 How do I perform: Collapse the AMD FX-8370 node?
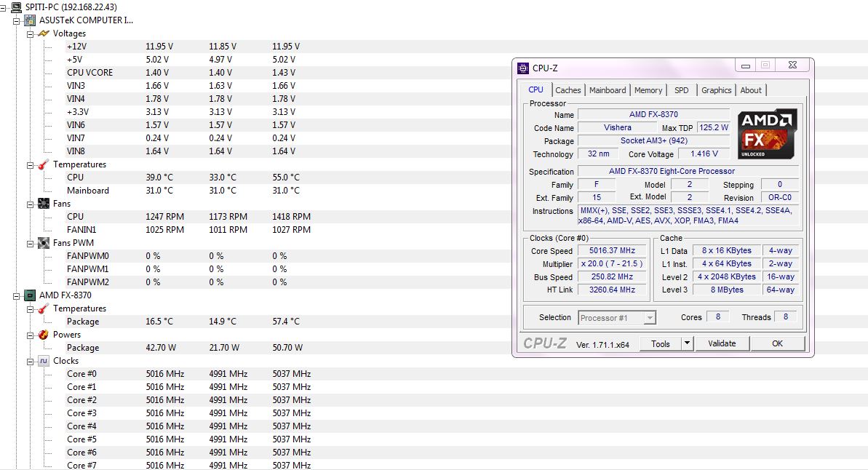click(17, 296)
